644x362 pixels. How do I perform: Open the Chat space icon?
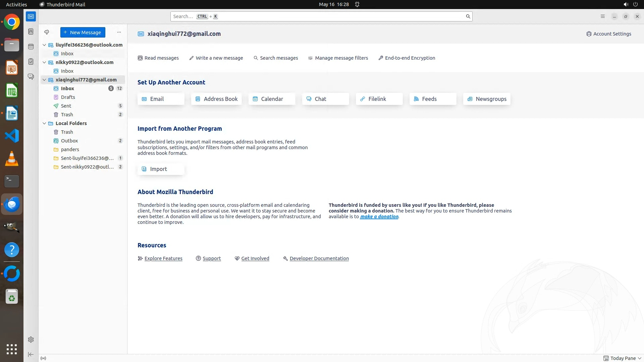(31, 77)
